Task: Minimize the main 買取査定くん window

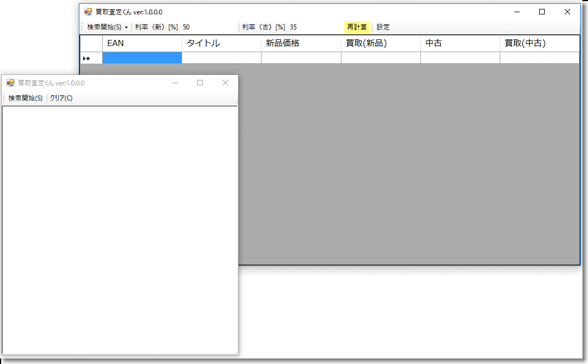Action: point(517,12)
